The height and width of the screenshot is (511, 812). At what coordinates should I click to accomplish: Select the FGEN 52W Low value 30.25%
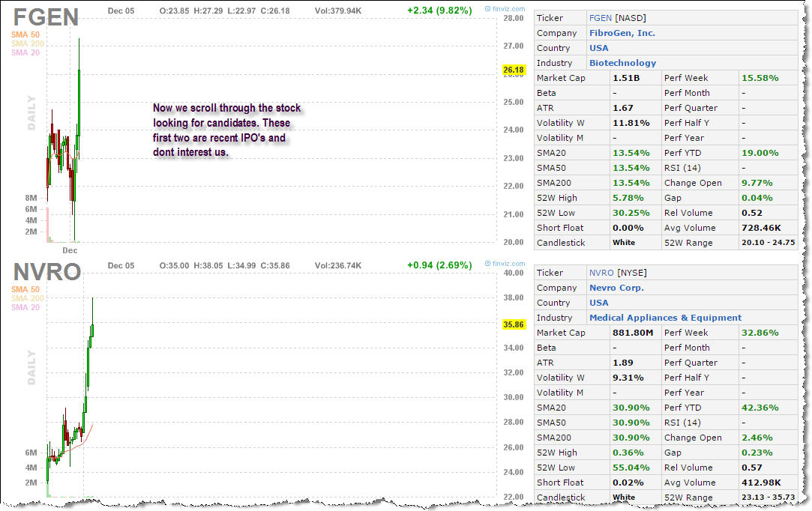tap(631, 214)
